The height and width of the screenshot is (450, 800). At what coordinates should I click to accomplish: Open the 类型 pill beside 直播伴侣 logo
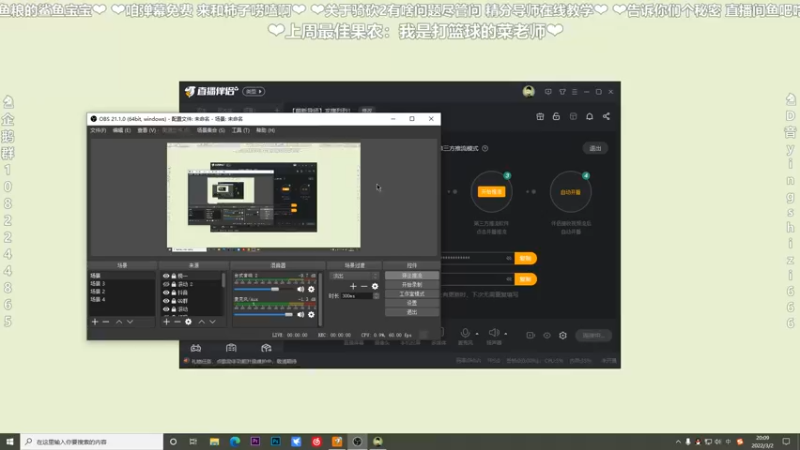tap(254, 91)
